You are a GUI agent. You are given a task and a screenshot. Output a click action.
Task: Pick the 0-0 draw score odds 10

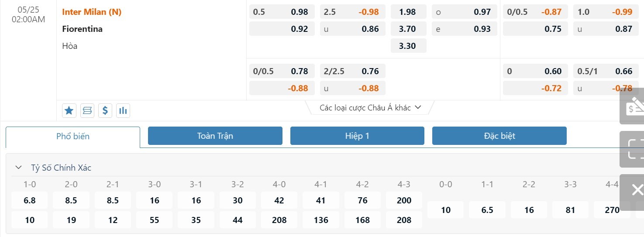point(445,210)
